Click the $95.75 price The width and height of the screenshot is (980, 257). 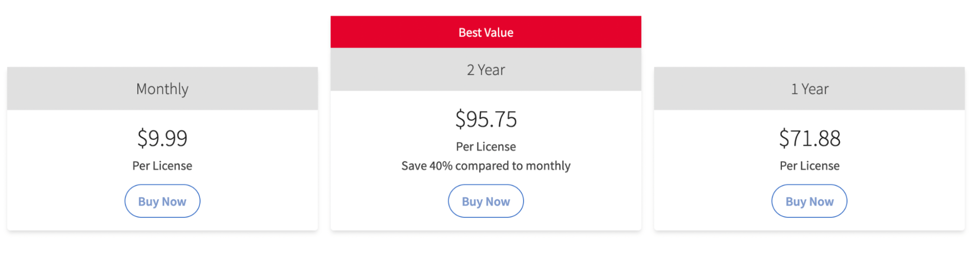click(x=486, y=119)
